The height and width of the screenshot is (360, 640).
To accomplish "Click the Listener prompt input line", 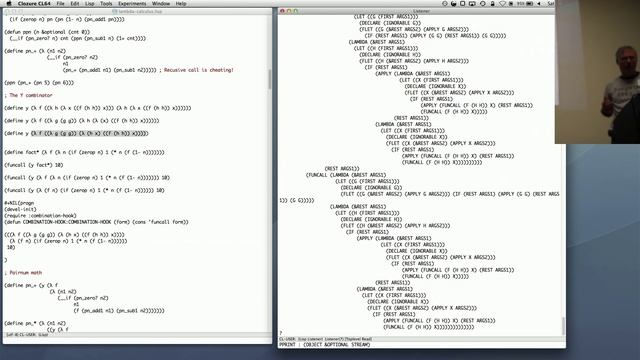I will tap(420, 333).
